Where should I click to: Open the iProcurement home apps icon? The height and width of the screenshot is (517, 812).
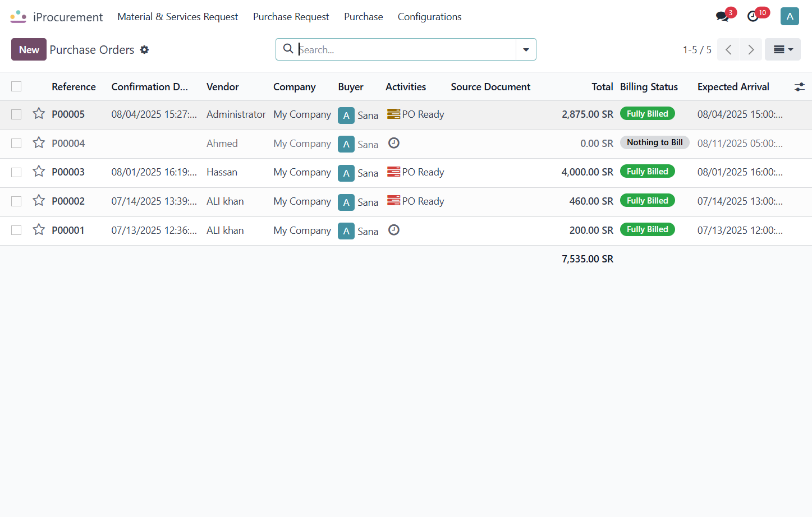(19, 17)
